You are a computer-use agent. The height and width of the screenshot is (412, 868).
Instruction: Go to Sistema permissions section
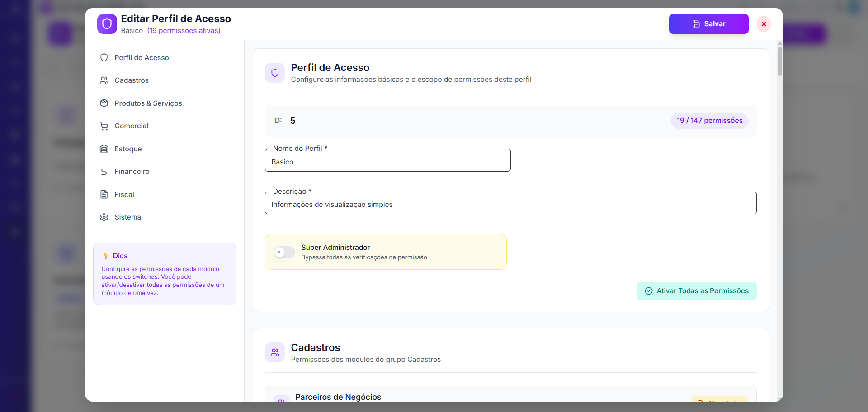pyautogui.click(x=165, y=217)
